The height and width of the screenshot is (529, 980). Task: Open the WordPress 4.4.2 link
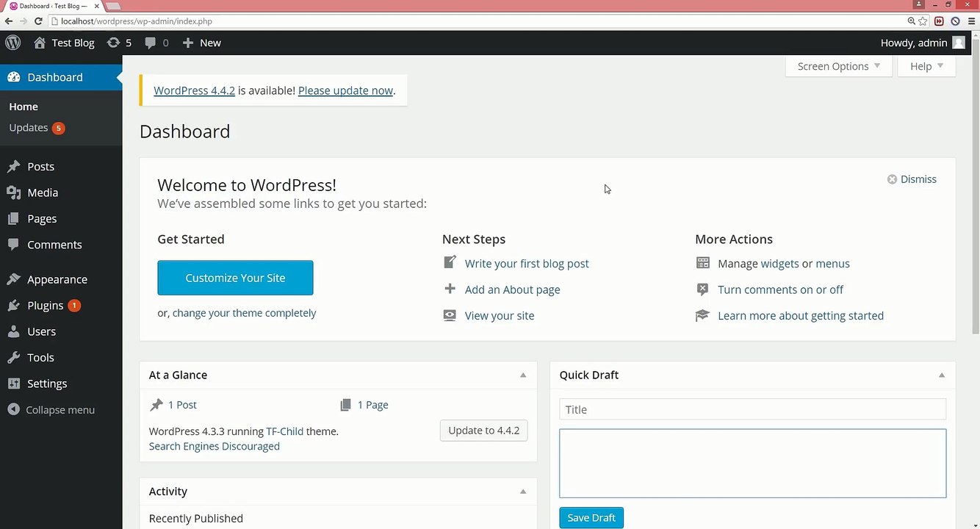click(194, 90)
